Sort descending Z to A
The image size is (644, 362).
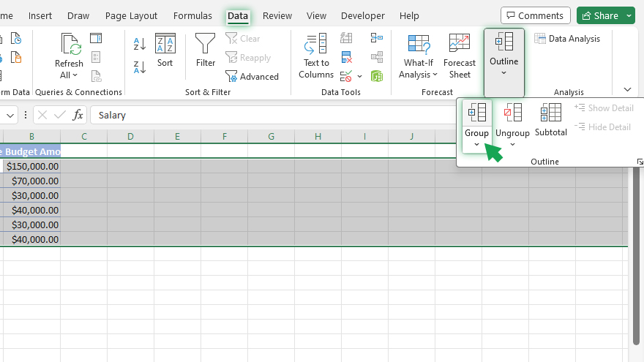point(140,67)
